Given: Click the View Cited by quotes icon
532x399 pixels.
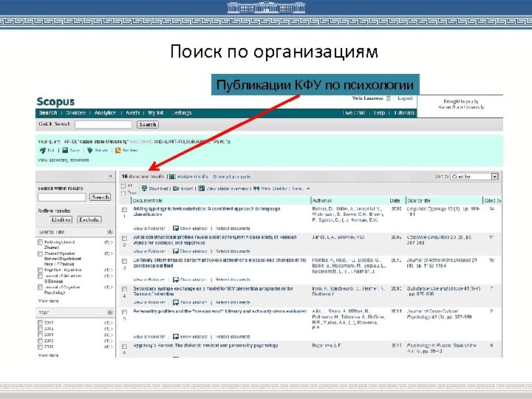Looking at the screenshot, I should (256, 188).
